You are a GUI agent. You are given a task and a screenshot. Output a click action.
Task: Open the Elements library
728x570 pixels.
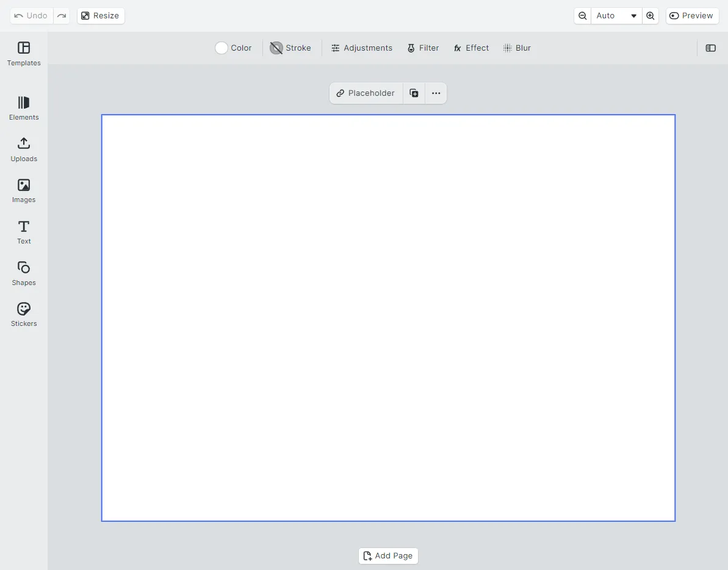[x=24, y=108]
